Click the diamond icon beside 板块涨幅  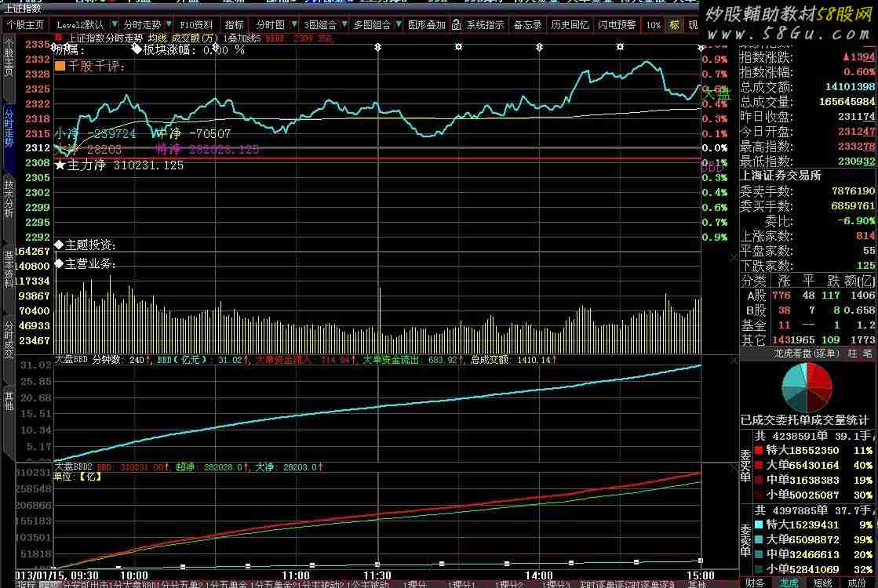tap(137, 49)
